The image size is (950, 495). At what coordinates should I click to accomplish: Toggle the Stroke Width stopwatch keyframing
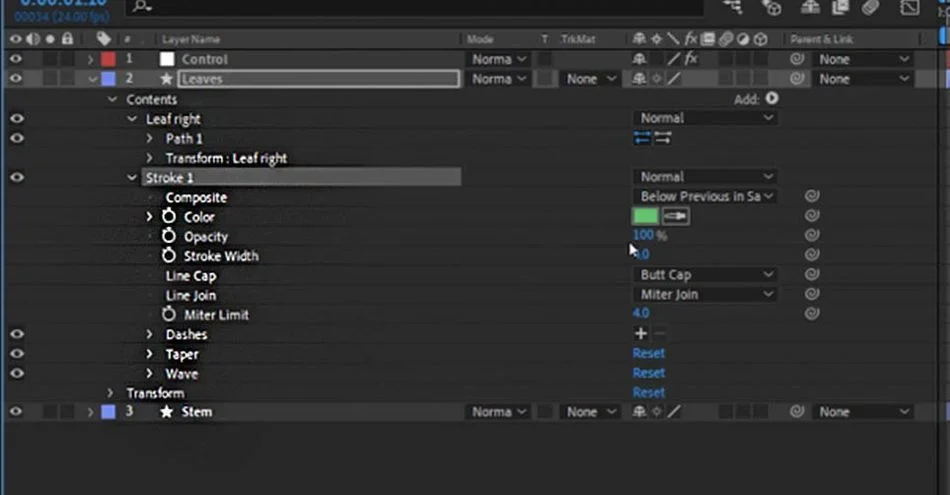point(169,255)
